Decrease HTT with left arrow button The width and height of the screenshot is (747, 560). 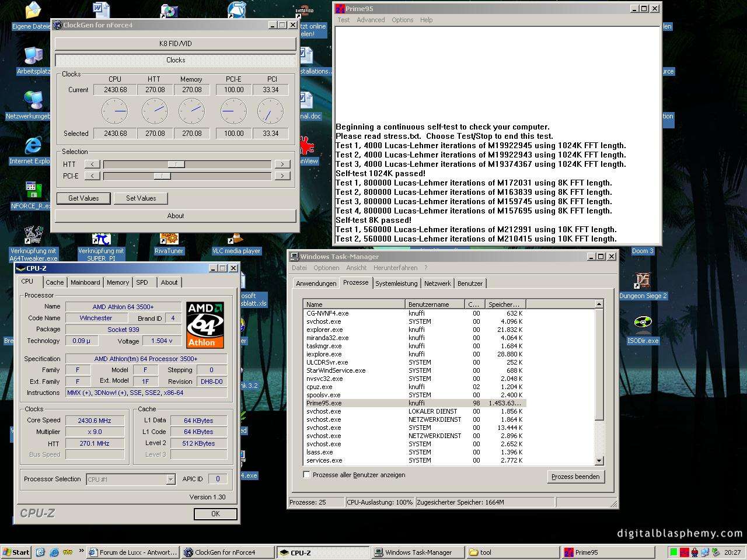(x=92, y=164)
